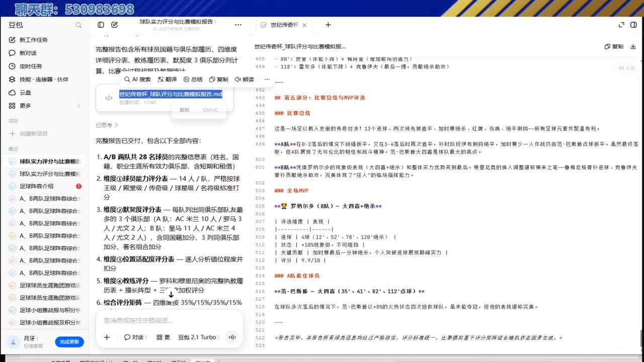The image size is (644, 362).
Task: Expand the 已思考 thinking section
Action: point(107,125)
